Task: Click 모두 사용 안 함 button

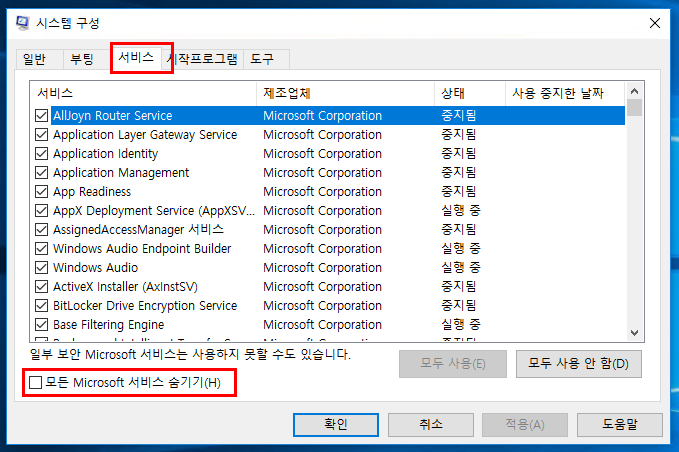Action: click(x=578, y=363)
